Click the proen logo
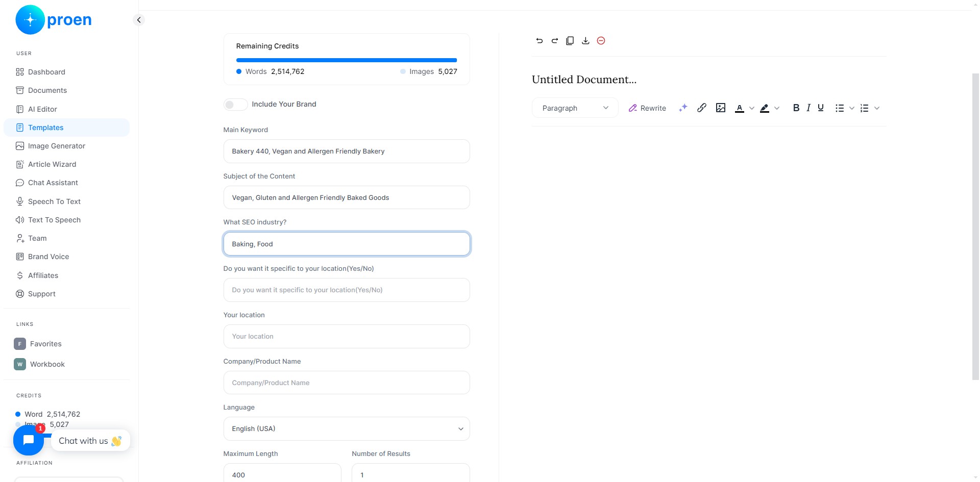The width and height of the screenshot is (980, 482). coord(54,20)
